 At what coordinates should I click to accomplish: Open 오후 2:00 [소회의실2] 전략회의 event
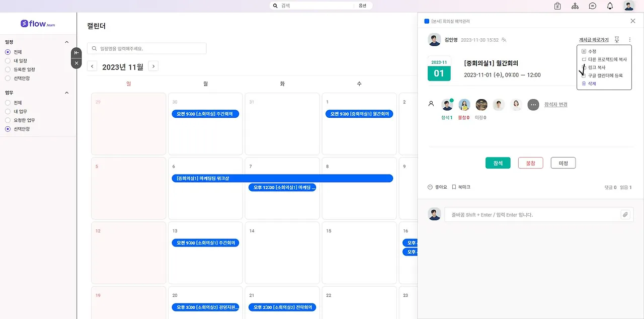click(282, 307)
